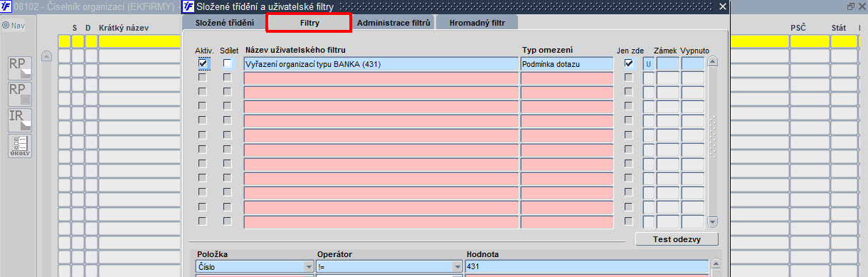Open the Filtry tab
This screenshot has height=277, width=868.
[309, 23]
